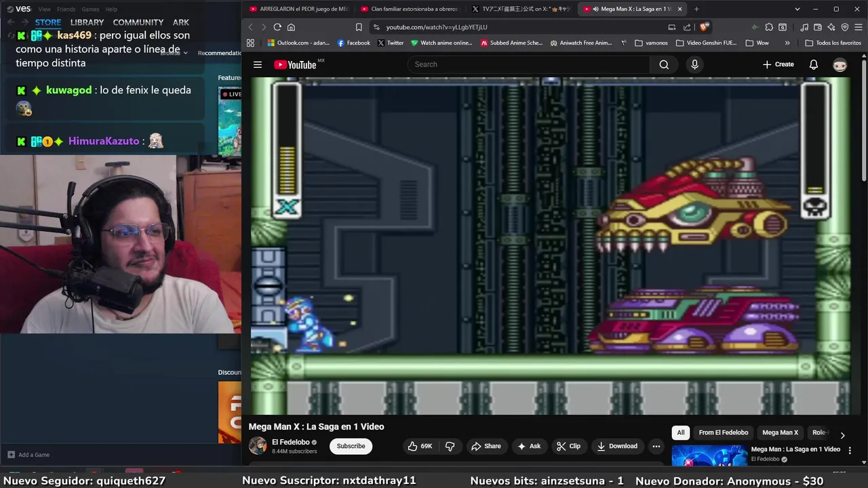The image size is (868, 488).
Task: Switch to the ARREGLARON el PEOR juego tab
Action: coord(298,9)
